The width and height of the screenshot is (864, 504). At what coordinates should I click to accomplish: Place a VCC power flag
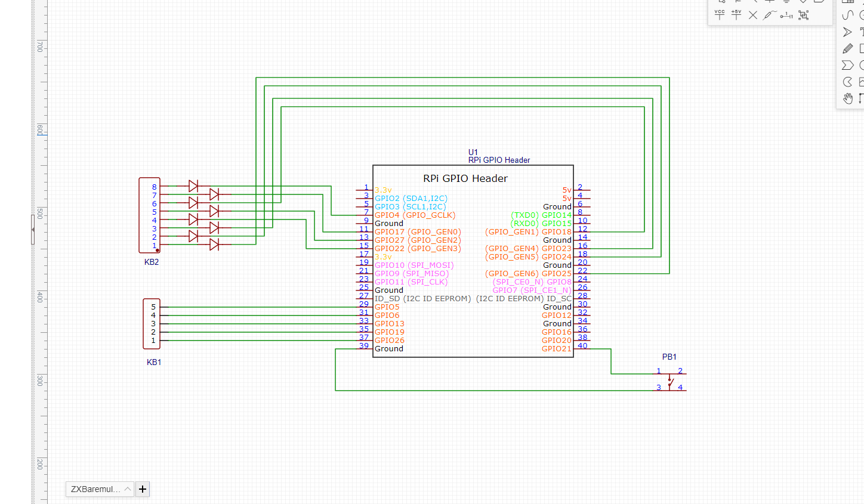(720, 14)
